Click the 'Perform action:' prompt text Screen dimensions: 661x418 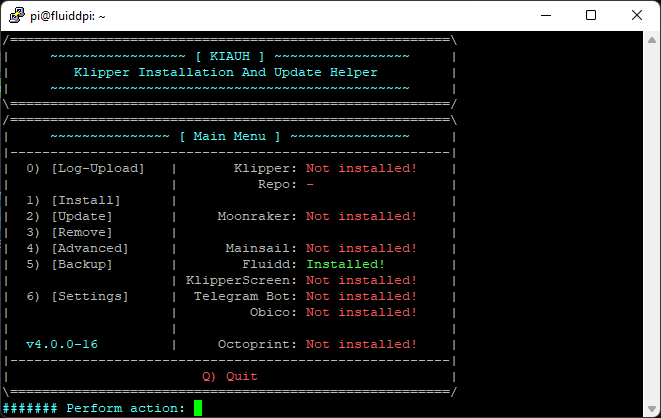click(126, 409)
